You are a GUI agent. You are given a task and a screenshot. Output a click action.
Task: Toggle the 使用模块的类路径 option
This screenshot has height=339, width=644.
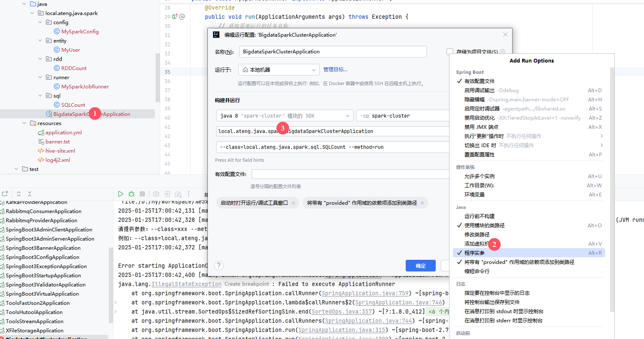tap(484, 226)
